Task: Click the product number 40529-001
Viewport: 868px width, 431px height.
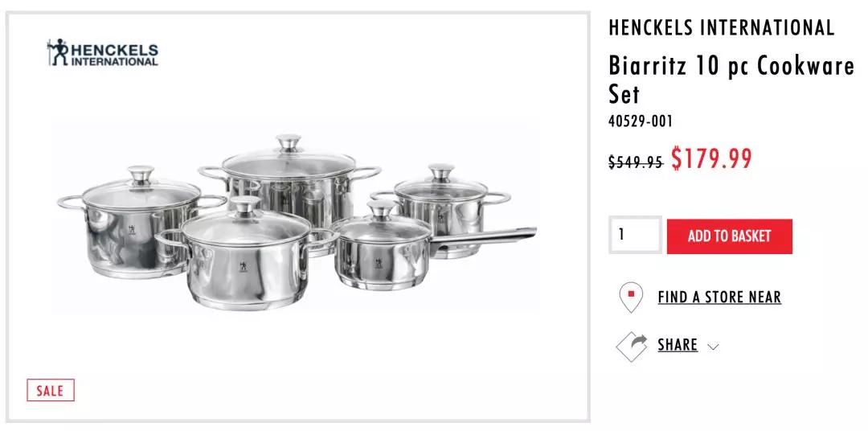Action: 641,121
